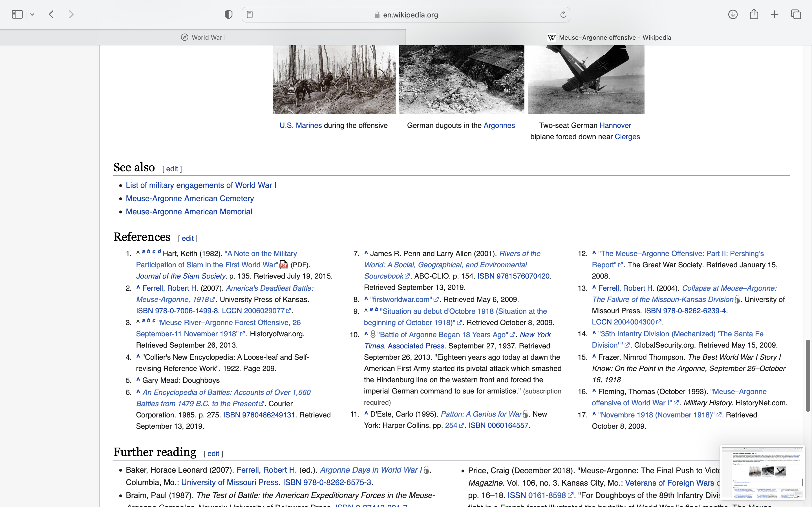The image size is (812, 507).
Task: Select the Meuse–Argonne offensive tab
Action: [609, 37]
